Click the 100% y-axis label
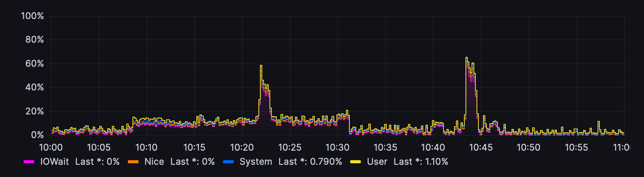Viewport: 644px width, 177px height. [x=32, y=16]
